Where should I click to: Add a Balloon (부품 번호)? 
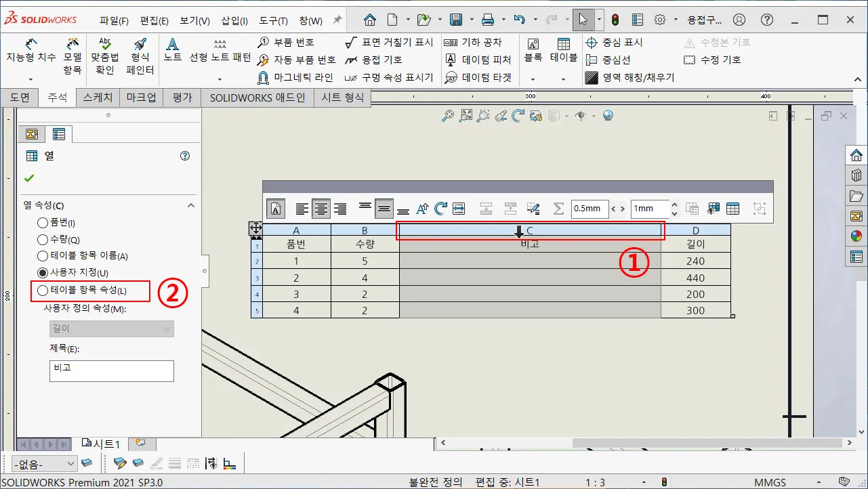tap(286, 42)
